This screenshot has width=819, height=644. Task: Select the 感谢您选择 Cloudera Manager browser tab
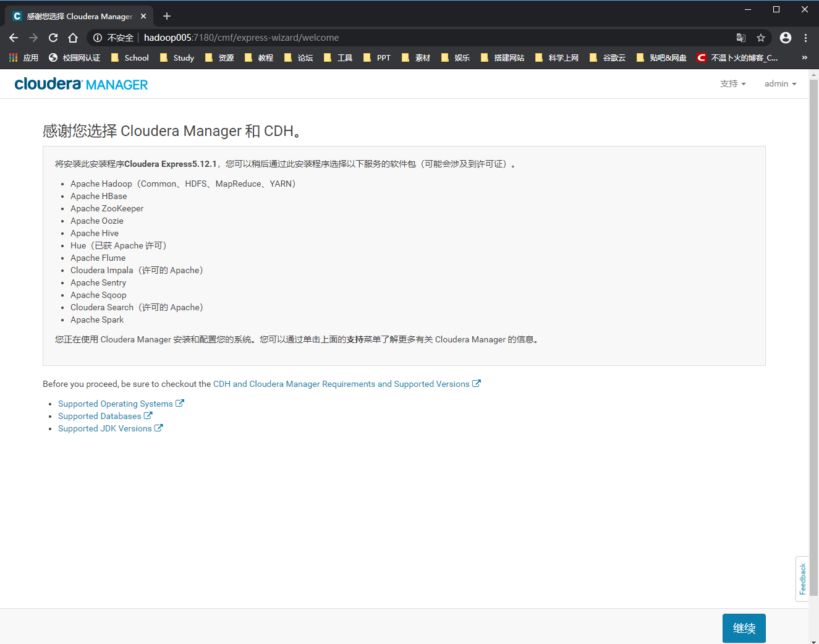[79, 16]
